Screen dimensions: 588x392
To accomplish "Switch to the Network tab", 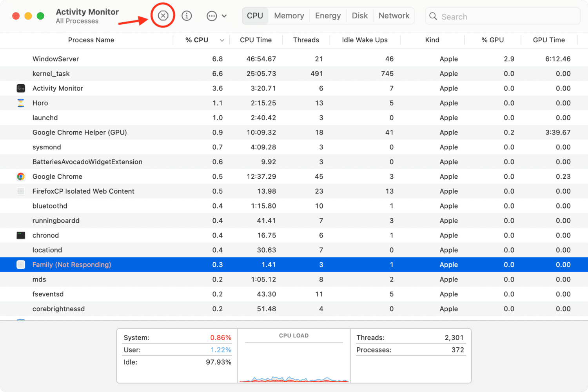I will pyautogui.click(x=394, y=16).
